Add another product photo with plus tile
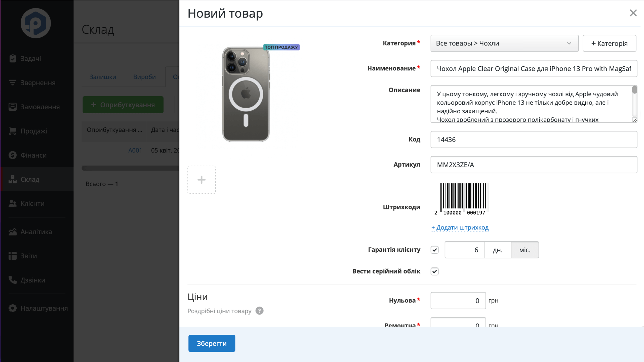The width and height of the screenshot is (644, 362). (202, 180)
